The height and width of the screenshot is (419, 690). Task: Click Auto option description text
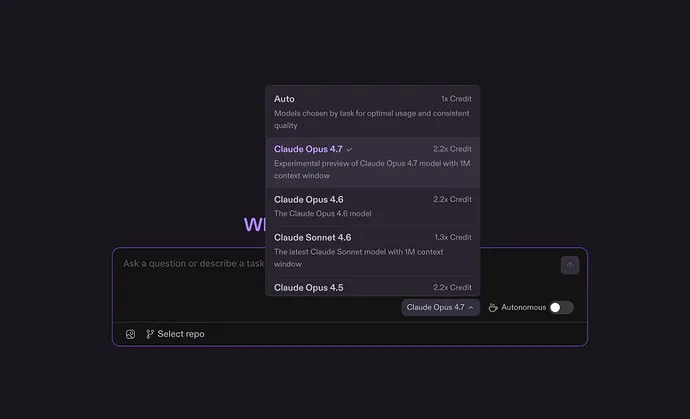371,119
